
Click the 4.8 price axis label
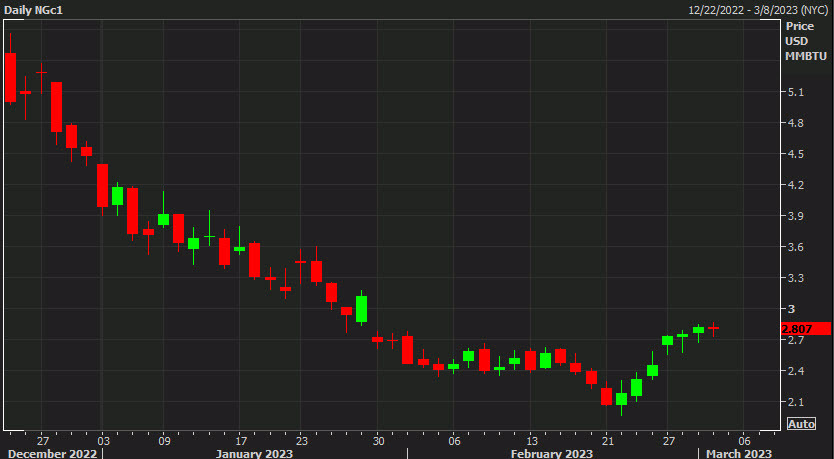[796, 123]
